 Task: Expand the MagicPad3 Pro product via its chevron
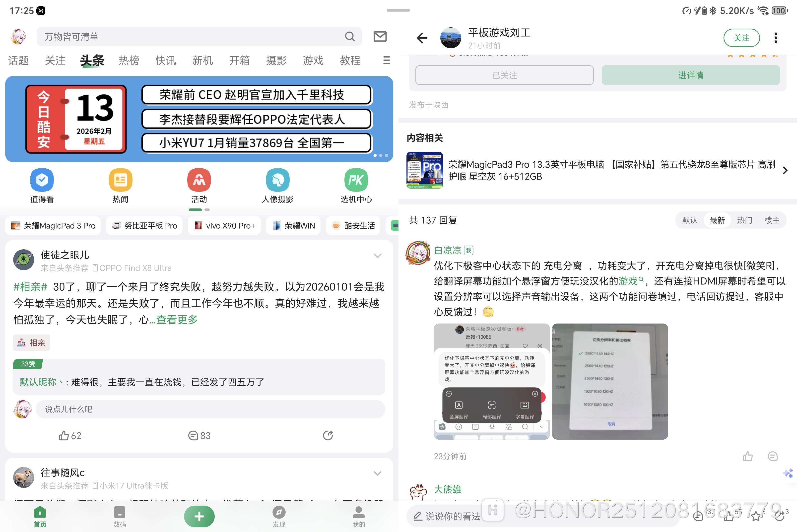tap(785, 170)
